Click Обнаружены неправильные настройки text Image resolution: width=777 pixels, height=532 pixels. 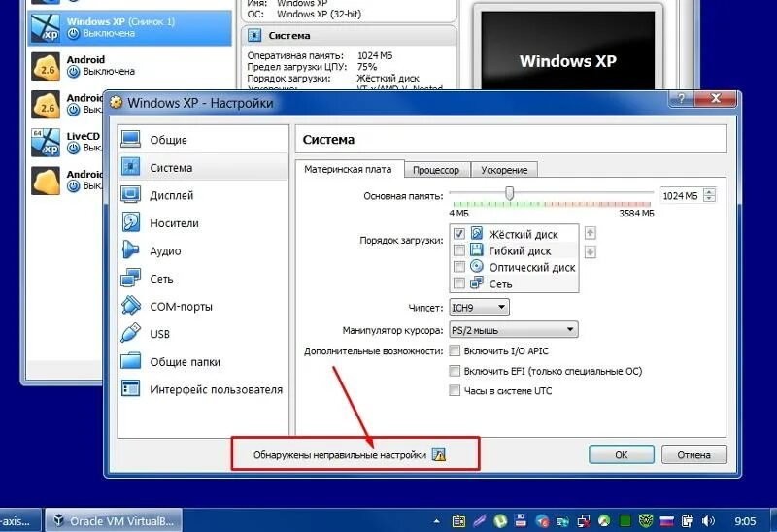coord(339,454)
